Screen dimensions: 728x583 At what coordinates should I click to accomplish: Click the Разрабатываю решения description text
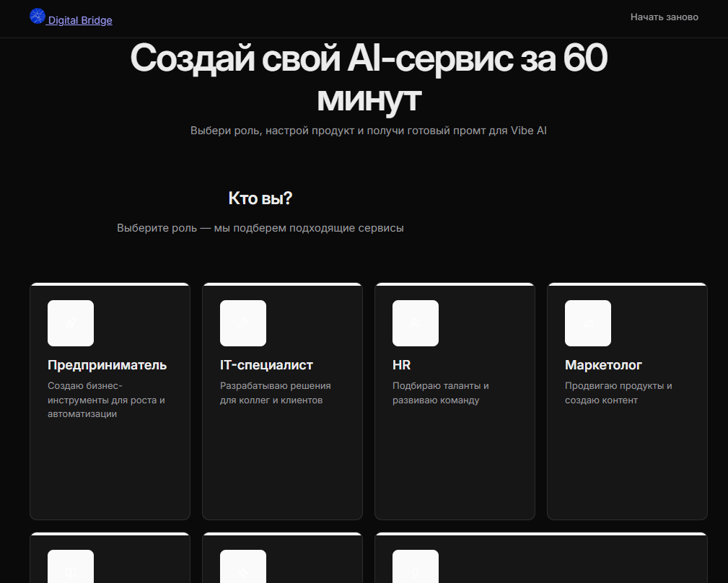coord(276,393)
